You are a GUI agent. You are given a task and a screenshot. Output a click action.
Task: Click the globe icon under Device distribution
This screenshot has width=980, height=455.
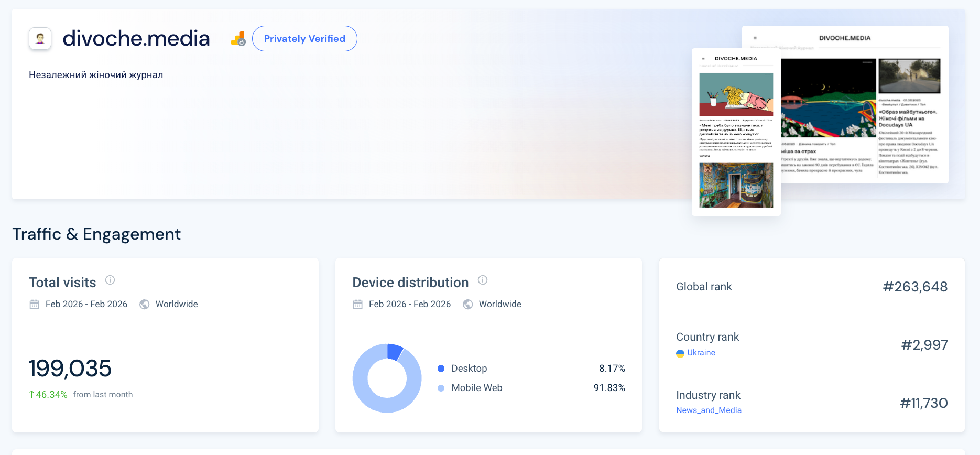click(x=468, y=304)
